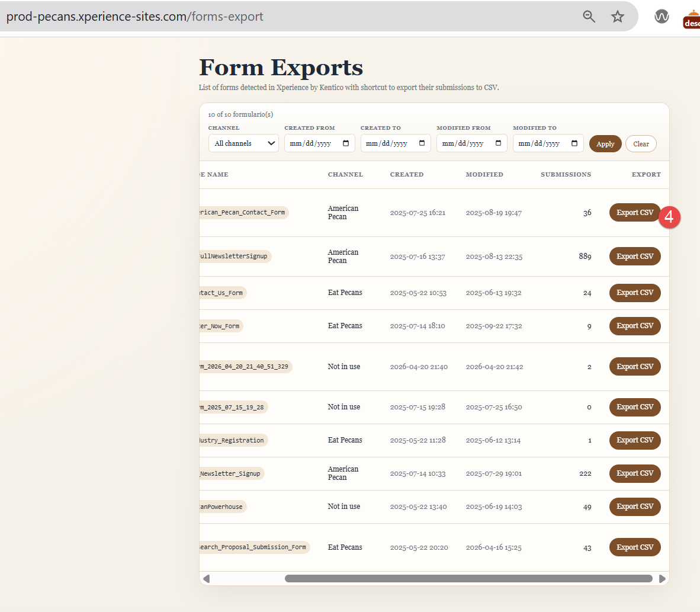Bookmark this page with the star icon
The image size is (700, 612).
point(618,17)
